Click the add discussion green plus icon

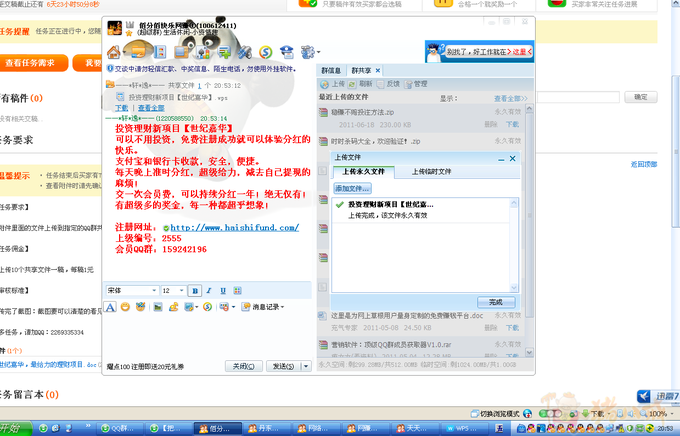(x=224, y=52)
